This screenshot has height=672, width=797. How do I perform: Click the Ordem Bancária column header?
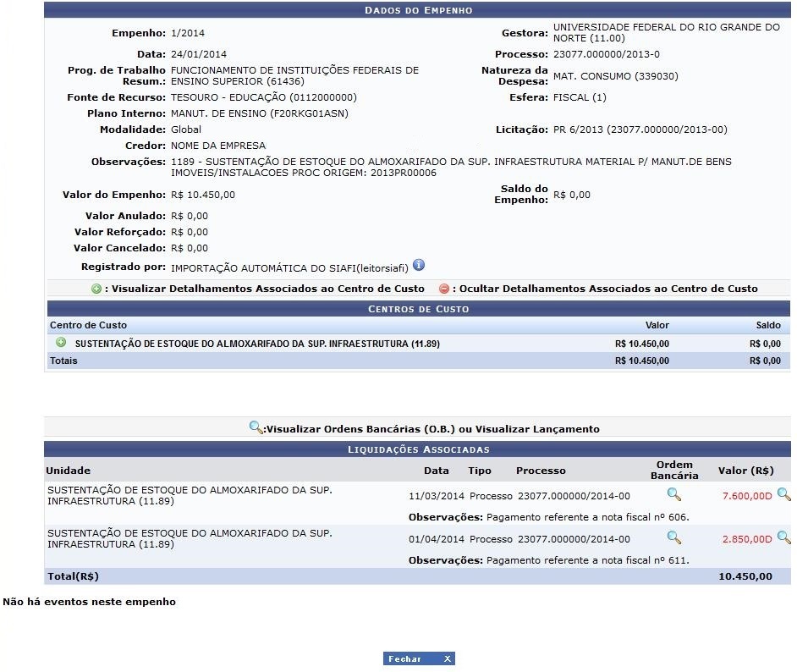point(674,471)
